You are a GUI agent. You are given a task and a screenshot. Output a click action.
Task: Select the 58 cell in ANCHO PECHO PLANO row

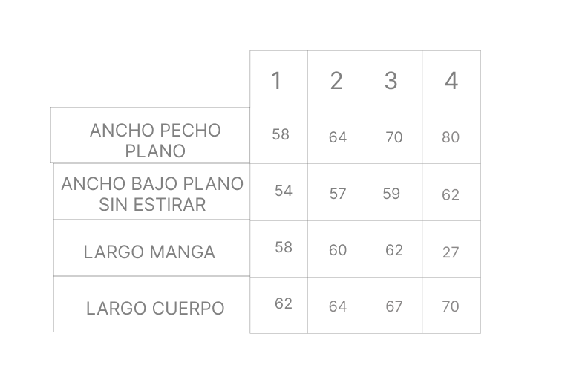(x=281, y=134)
